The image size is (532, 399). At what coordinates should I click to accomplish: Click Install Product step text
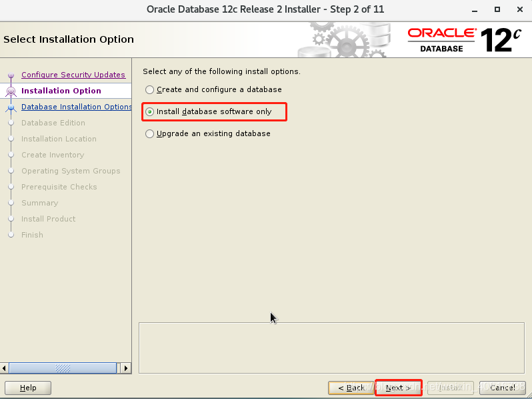click(x=48, y=219)
